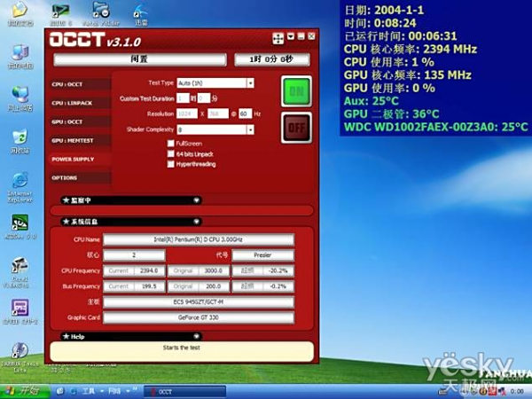Click the ECS 945GZT/GCT-M motherboard field
Image resolution: width=532 pixels, height=399 pixels.
tap(199, 302)
